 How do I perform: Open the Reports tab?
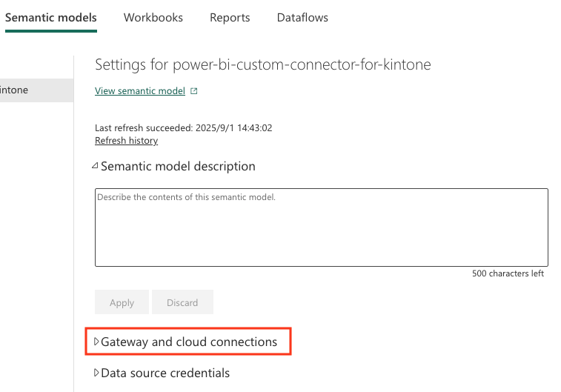tap(230, 18)
